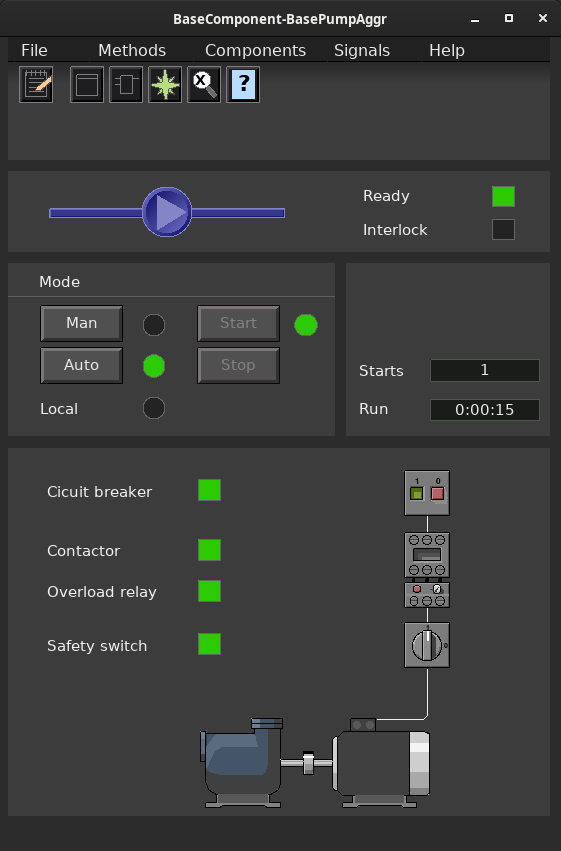Click the rotary safety switch graphic
The width and height of the screenshot is (561, 851).
coord(427,645)
